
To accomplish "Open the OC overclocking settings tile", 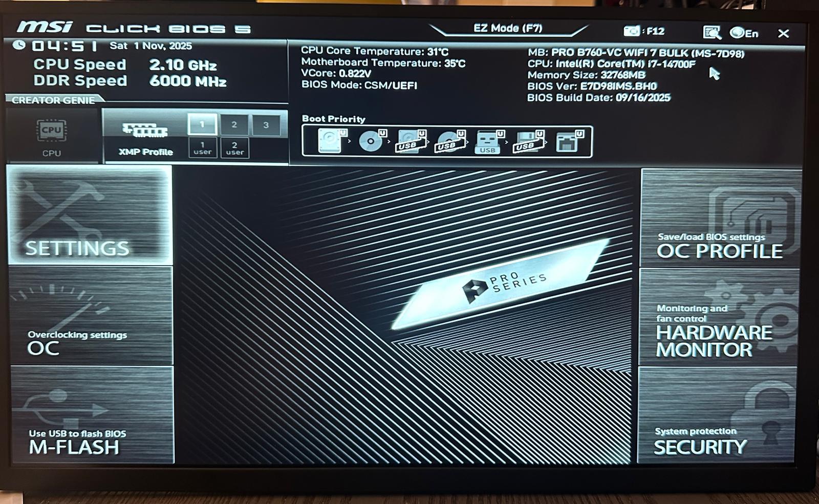I will tap(91, 315).
